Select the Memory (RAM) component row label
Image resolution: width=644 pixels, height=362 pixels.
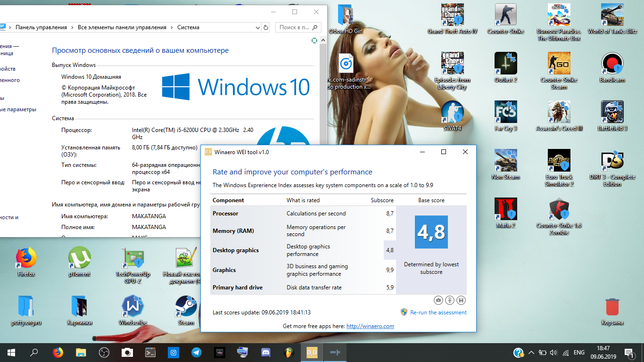pos(233,231)
